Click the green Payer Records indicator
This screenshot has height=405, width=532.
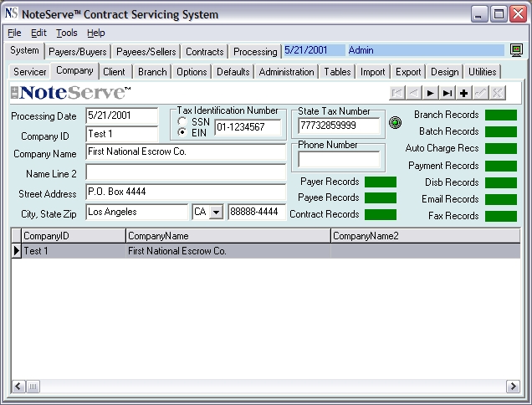(x=381, y=182)
